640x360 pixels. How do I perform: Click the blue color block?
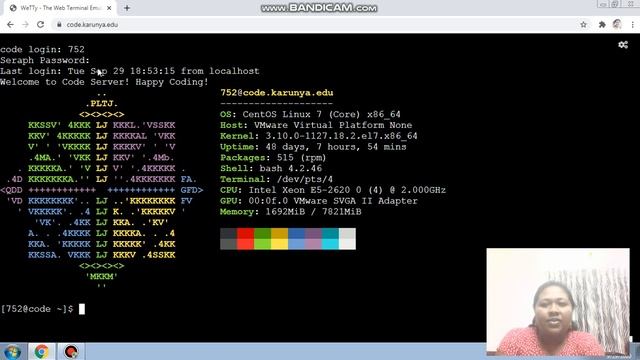coord(296,239)
